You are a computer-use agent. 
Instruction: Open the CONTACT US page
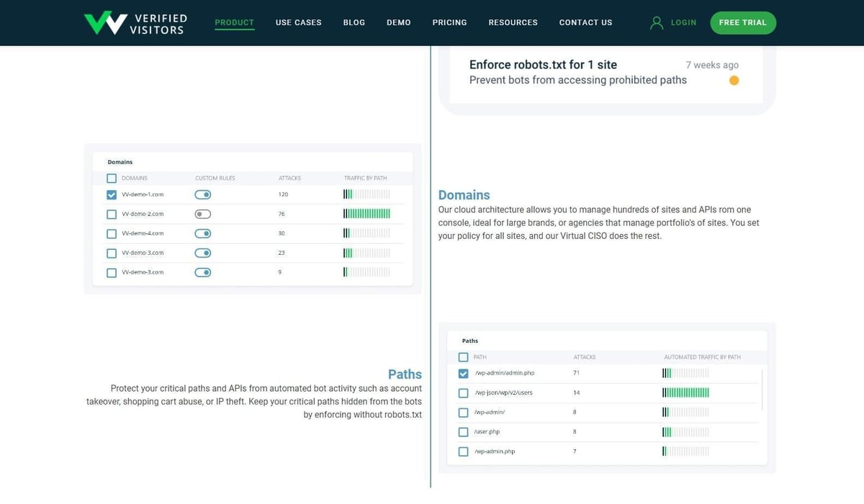click(586, 22)
